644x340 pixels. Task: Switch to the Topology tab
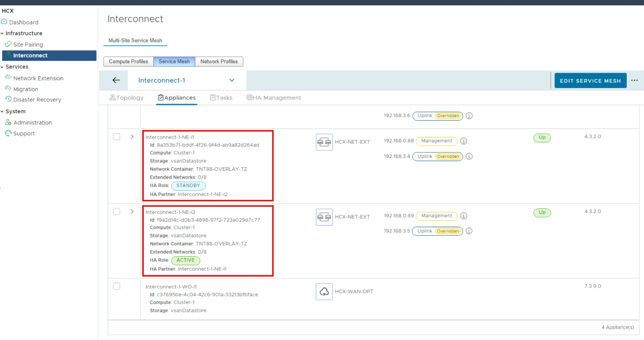pyautogui.click(x=126, y=98)
